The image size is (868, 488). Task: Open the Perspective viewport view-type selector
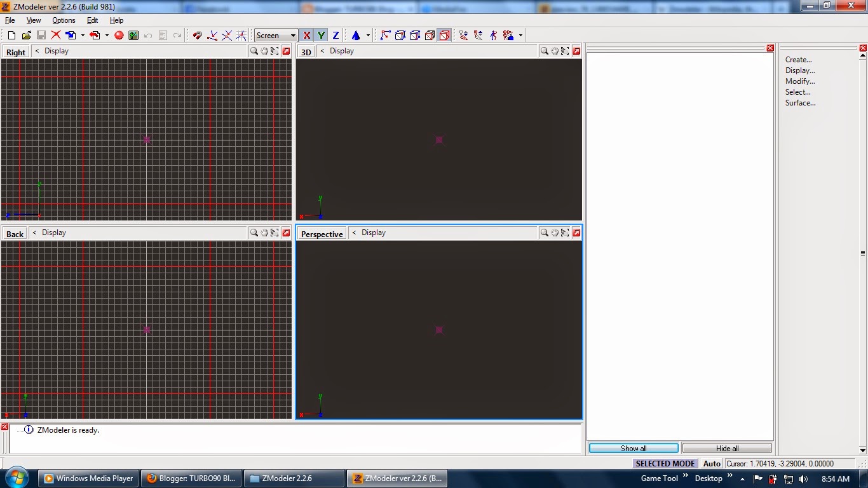coord(322,234)
